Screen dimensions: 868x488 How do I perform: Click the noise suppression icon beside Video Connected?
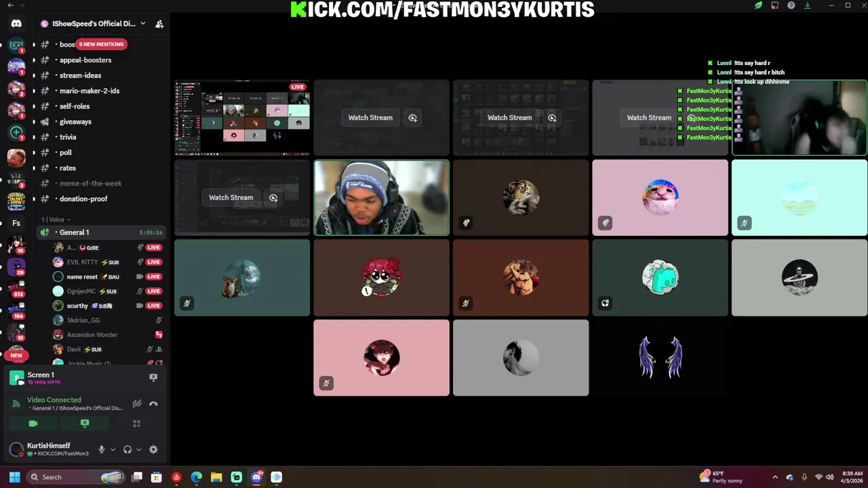[137, 403]
